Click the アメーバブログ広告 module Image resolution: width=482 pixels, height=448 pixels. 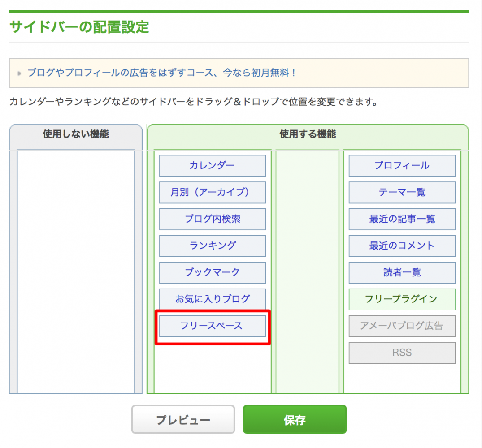[x=402, y=326]
